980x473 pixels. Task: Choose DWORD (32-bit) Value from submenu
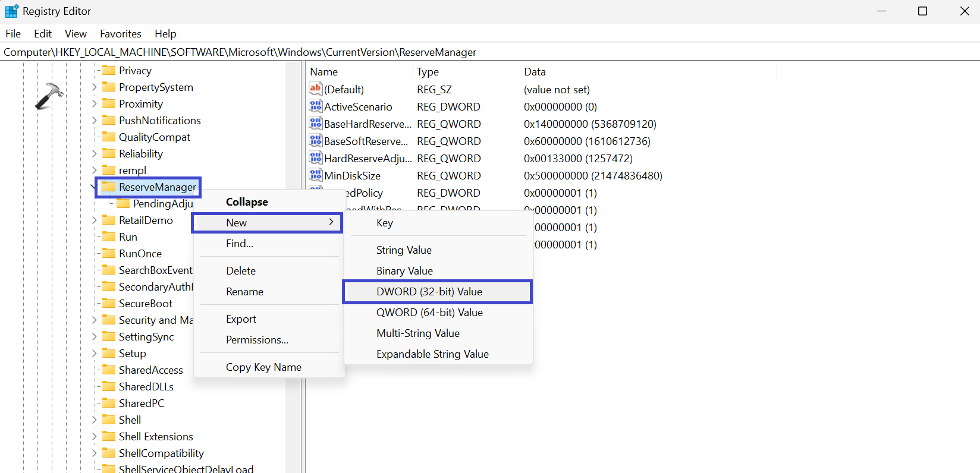[429, 292]
